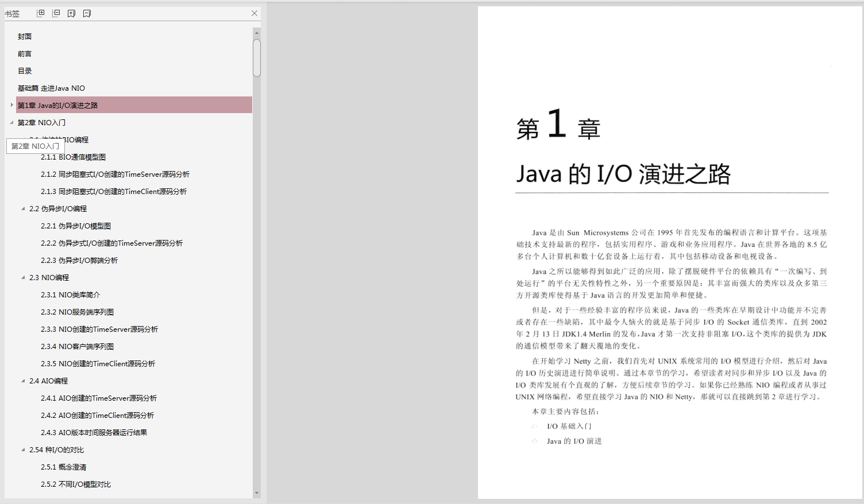Open the 第2章 NIO入门 bookmark
Image resolution: width=864 pixels, height=504 pixels.
(41, 122)
